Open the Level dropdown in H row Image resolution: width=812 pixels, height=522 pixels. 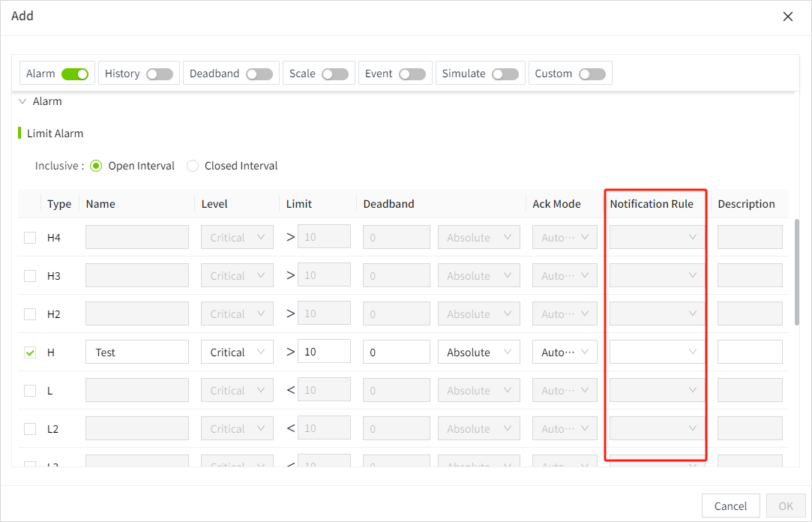tap(236, 352)
